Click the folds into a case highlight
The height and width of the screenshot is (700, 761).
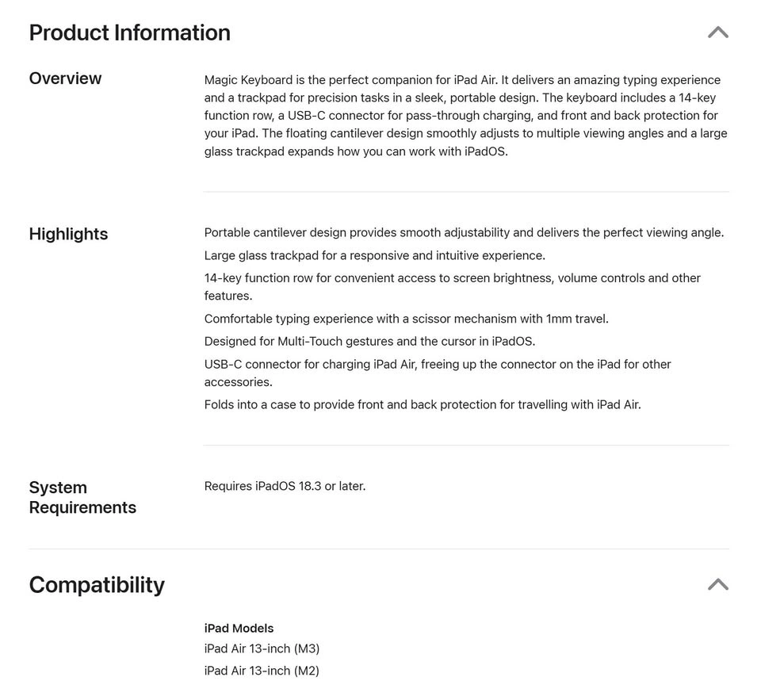pyautogui.click(x=422, y=404)
